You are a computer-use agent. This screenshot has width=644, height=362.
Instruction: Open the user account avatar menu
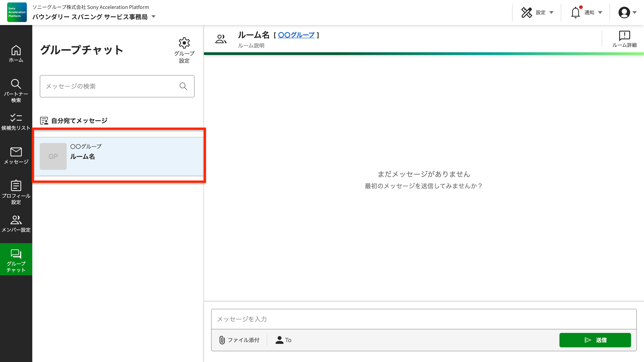pyautogui.click(x=627, y=12)
